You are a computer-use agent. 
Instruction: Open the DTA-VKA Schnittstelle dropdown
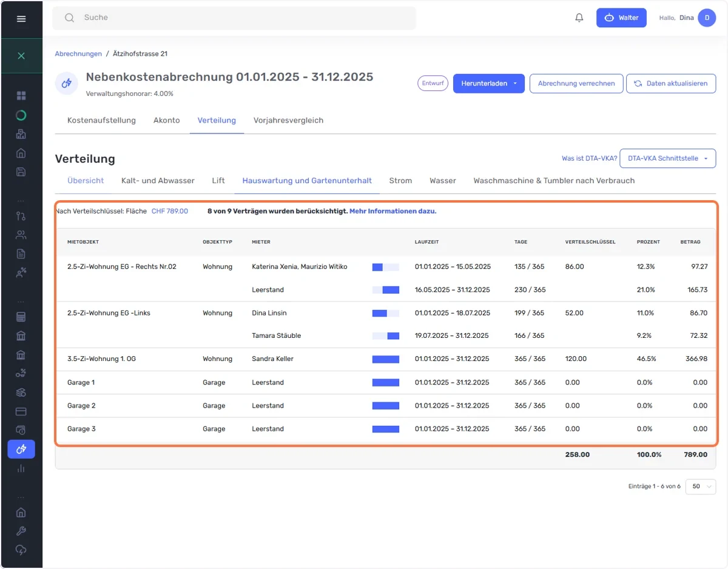pyautogui.click(x=668, y=158)
